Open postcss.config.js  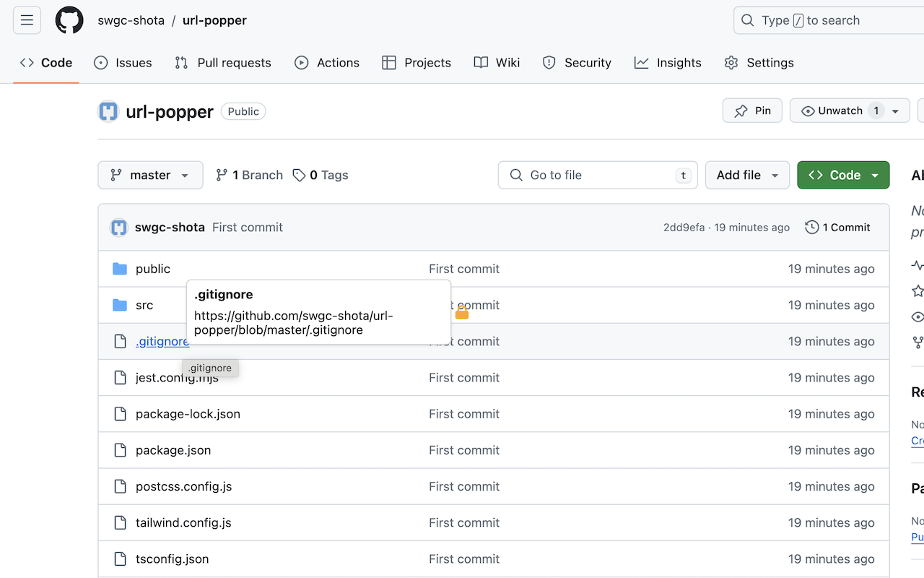183,486
